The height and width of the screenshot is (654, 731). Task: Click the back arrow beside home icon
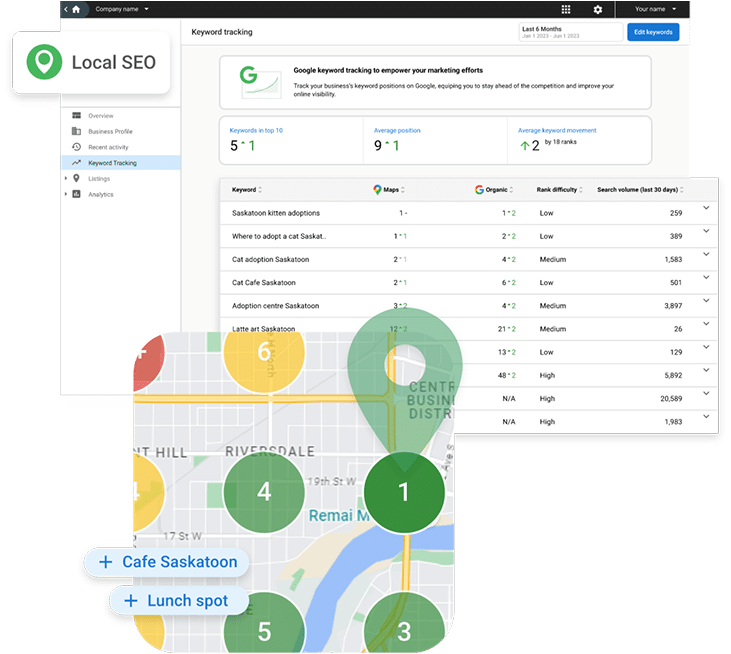(x=66, y=9)
